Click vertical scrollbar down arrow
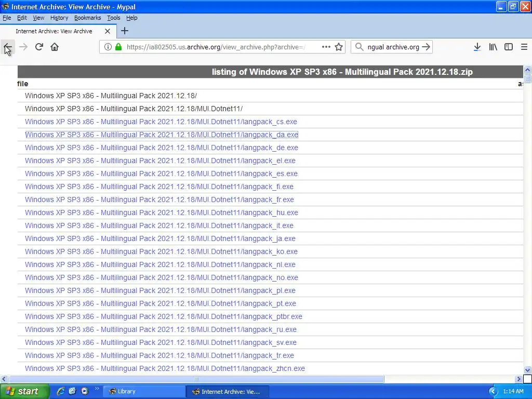The image size is (532, 399). 528,370
